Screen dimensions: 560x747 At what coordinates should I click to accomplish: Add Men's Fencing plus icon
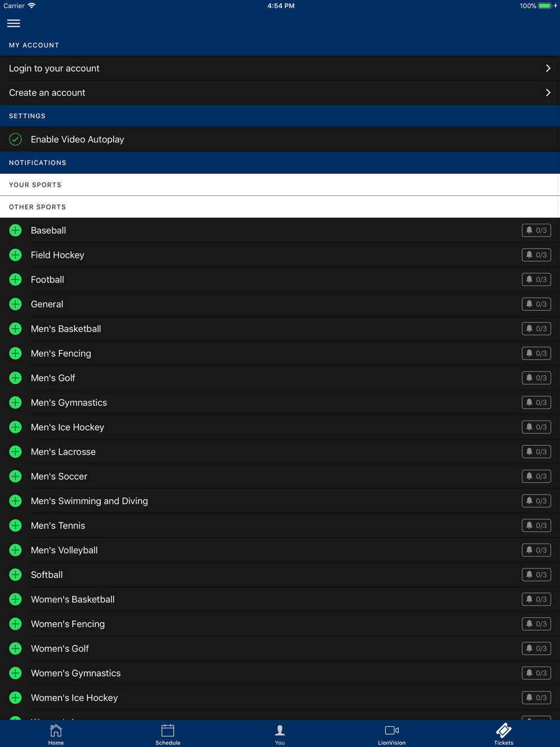[16, 353]
